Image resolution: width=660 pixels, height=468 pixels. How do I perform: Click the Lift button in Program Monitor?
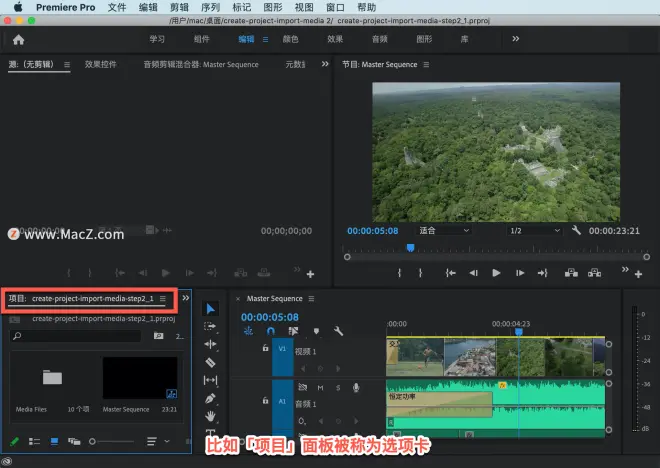[x=571, y=273]
